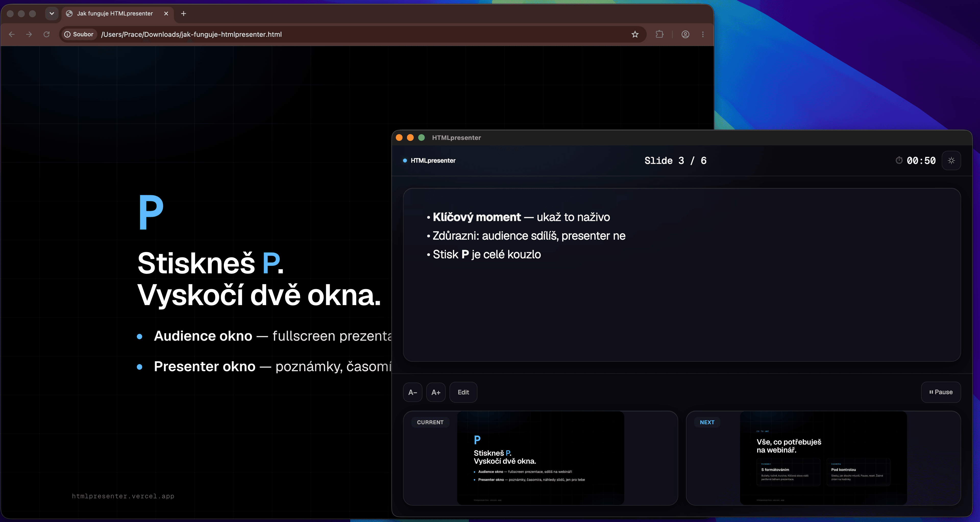Screen dimensions: 980x522
Task: Click the 'Audience okno' bullet in slide
Action: coord(264,336)
